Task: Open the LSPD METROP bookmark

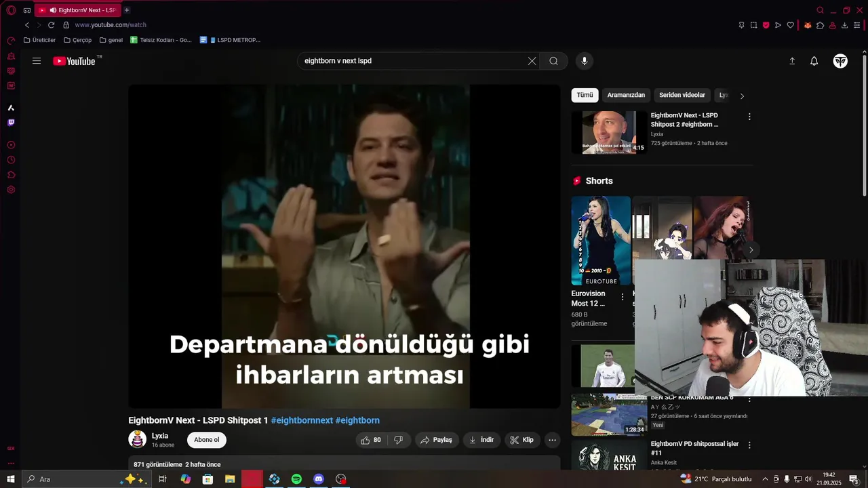Action: pos(231,40)
